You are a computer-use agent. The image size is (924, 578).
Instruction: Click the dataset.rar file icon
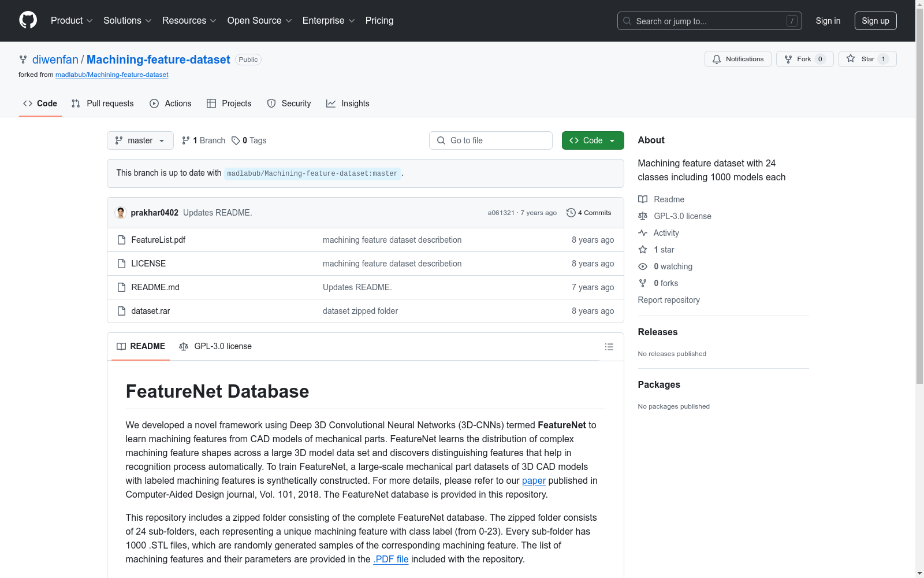(121, 311)
